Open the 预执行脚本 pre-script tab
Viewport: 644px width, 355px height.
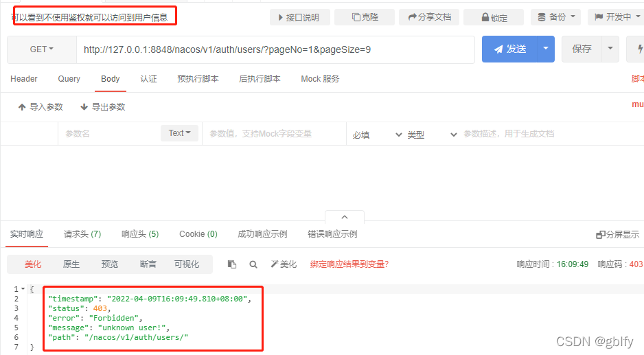pos(198,79)
